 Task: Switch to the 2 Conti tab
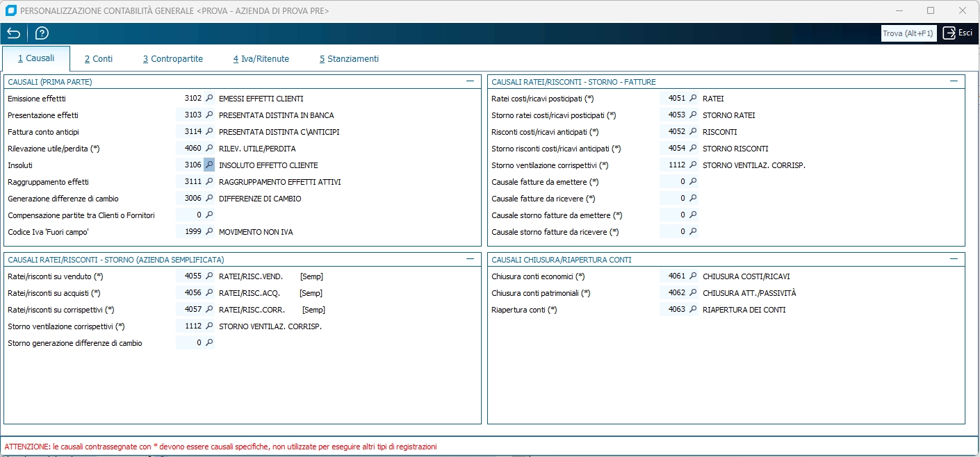(x=99, y=59)
